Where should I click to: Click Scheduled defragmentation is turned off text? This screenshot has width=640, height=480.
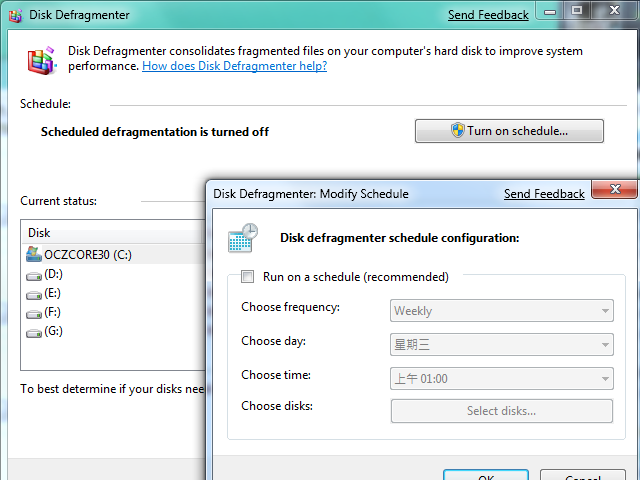click(x=155, y=132)
